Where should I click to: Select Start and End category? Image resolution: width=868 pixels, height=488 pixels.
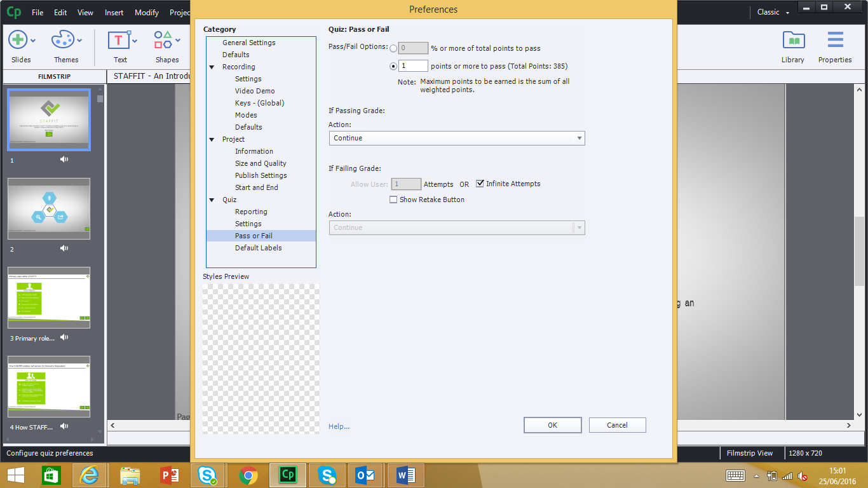[x=257, y=187]
